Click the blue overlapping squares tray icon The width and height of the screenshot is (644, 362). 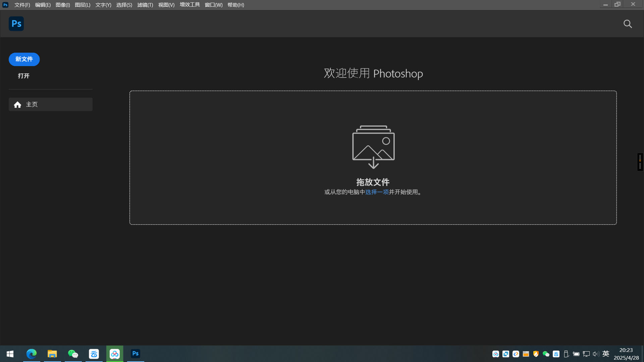point(506,354)
